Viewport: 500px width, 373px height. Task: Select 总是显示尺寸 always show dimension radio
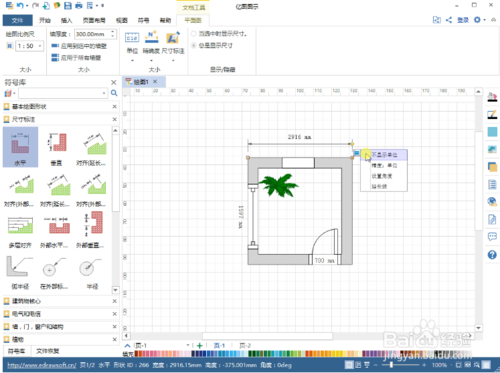click(x=193, y=45)
